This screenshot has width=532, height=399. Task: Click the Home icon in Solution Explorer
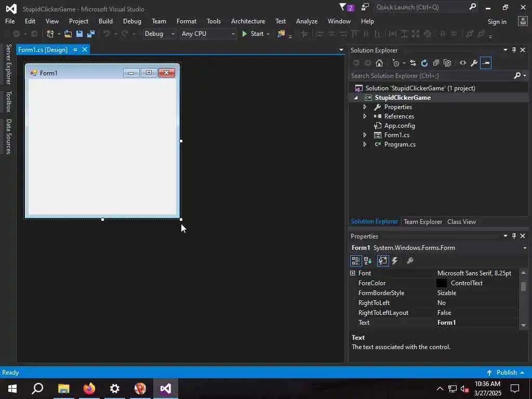(x=379, y=63)
